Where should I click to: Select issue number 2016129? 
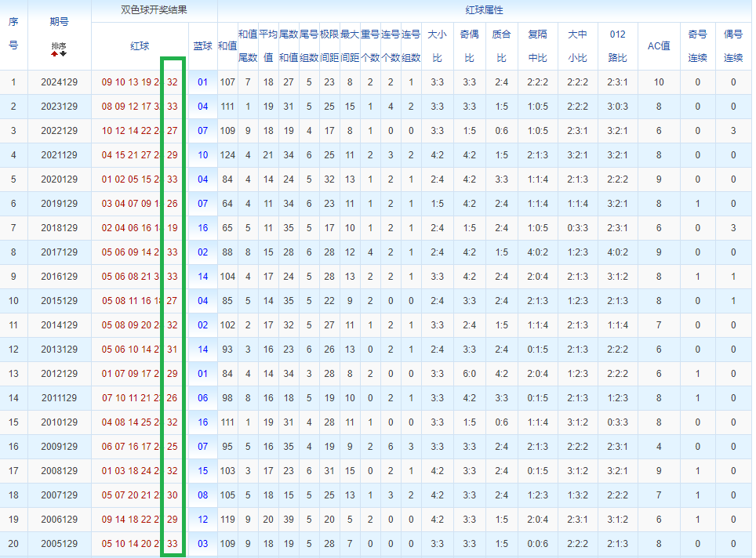click(60, 277)
